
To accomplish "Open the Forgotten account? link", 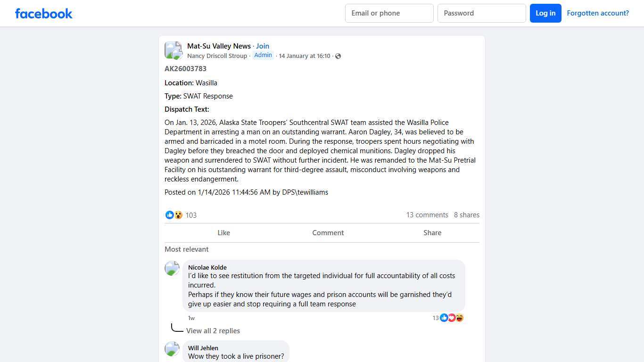I will pos(598,13).
